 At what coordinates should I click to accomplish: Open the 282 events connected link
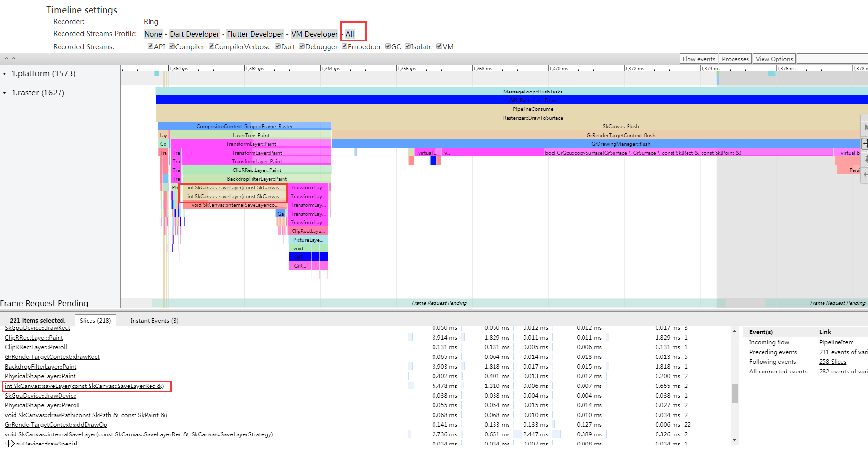tap(843, 371)
